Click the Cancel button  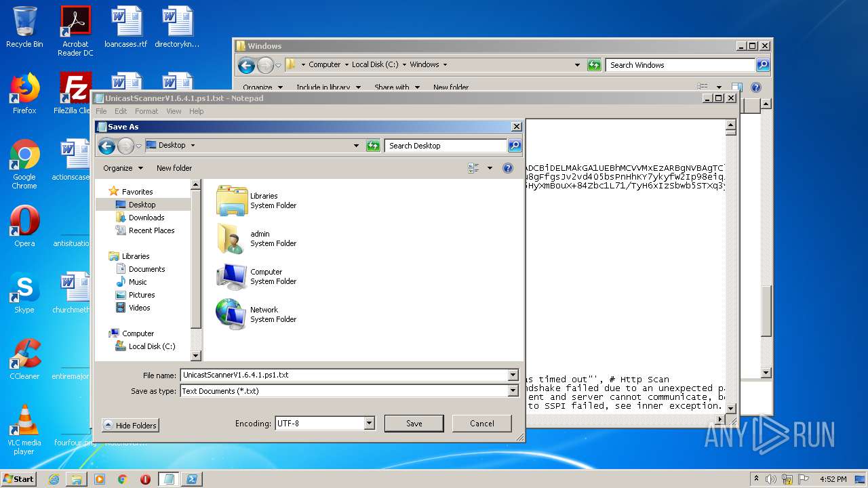tap(482, 424)
